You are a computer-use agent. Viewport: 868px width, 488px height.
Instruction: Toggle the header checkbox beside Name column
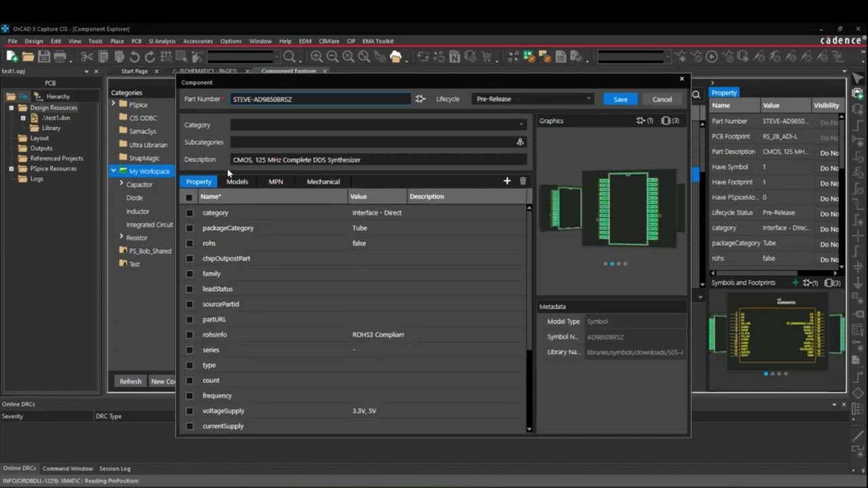189,197
